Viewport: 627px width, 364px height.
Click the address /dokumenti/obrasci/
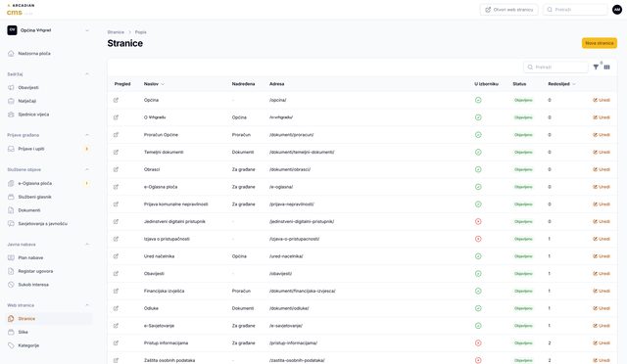point(290,169)
